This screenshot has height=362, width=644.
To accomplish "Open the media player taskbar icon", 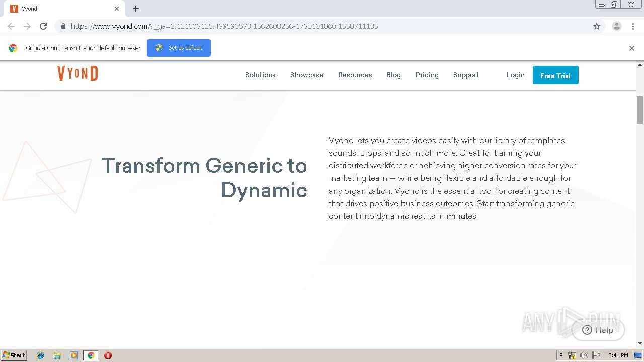I will (74, 355).
